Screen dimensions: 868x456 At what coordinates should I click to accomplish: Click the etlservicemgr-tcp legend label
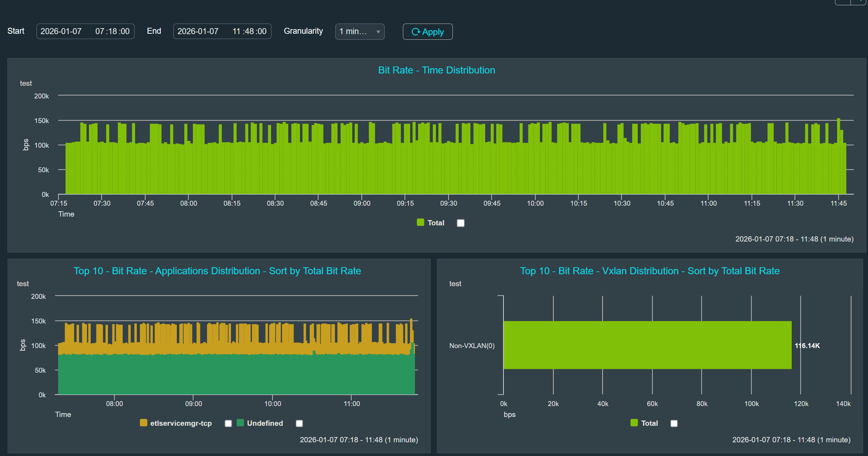click(x=181, y=423)
